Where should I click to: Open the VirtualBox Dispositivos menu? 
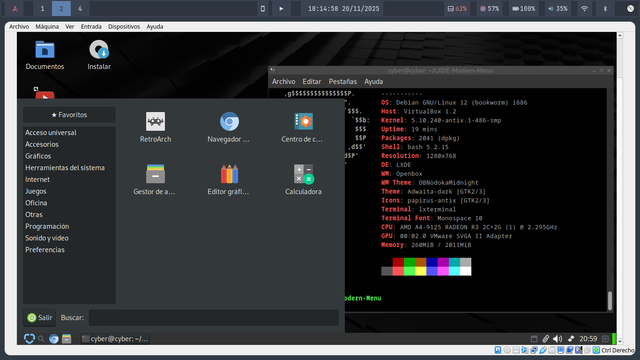click(124, 27)
